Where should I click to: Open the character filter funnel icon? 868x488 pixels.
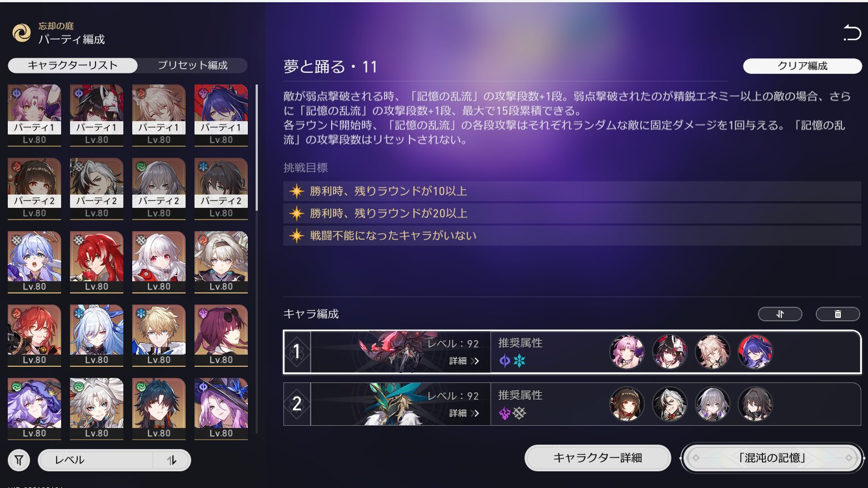click(x=19, y=460)
